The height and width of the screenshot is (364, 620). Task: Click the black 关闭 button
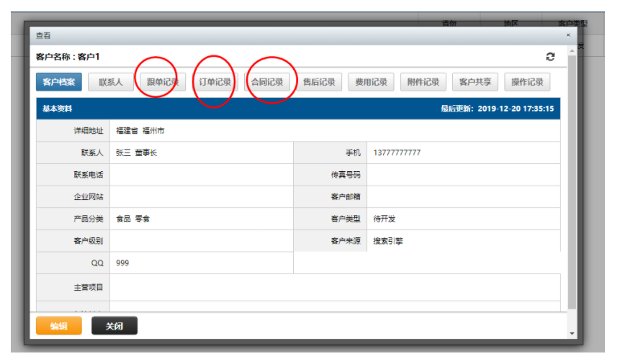point(114,326)
